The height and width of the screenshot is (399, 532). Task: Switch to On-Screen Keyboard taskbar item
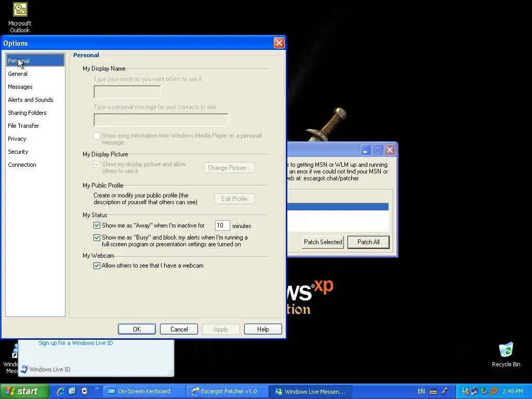[x=143, y=391]
